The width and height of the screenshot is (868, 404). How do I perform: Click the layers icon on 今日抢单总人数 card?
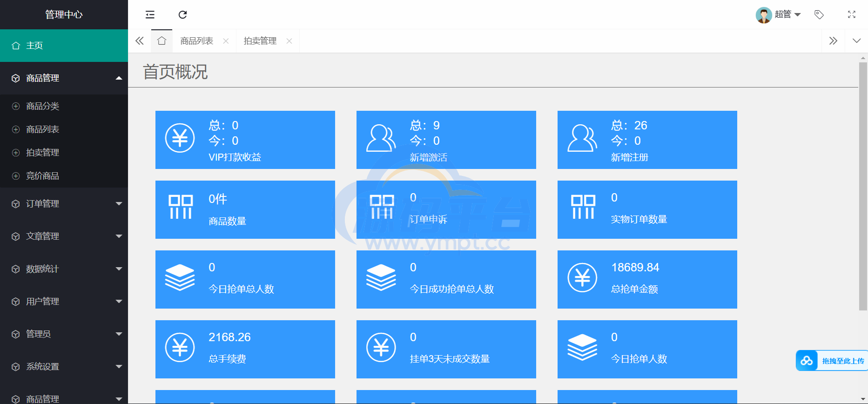pyautogui.click(x=180, y=277)
